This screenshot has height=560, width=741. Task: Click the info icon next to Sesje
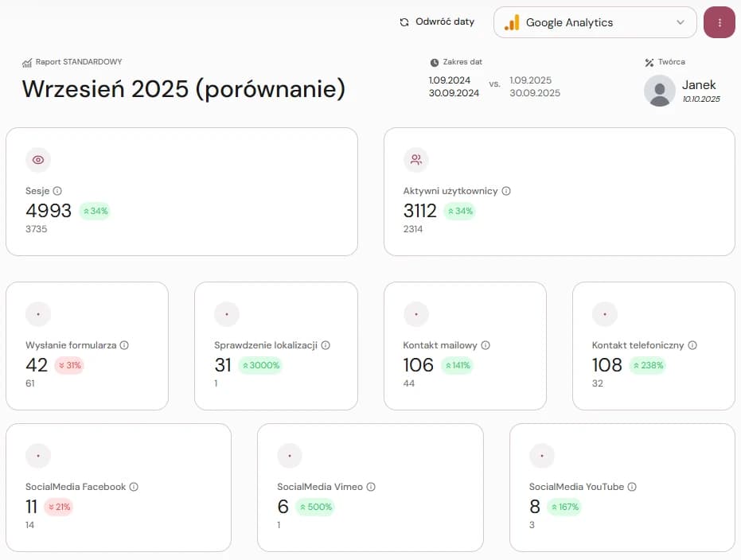click(x=57, y=191)
